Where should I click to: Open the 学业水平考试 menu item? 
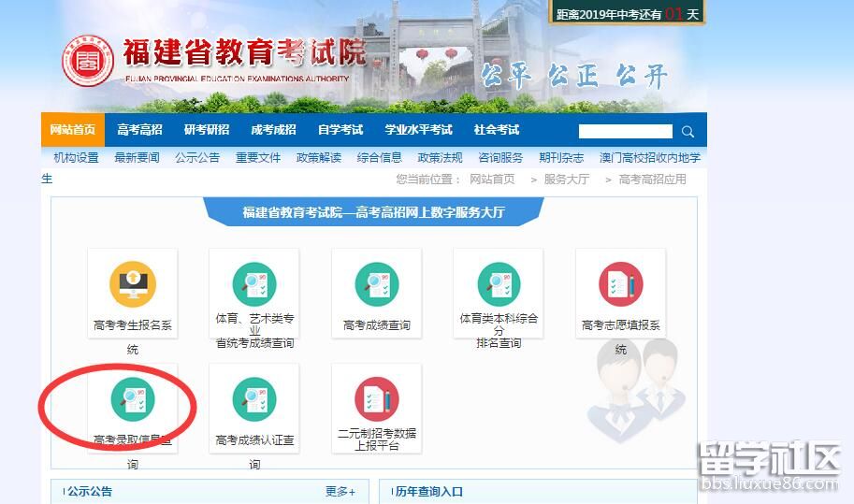click(x=418, y=130)
